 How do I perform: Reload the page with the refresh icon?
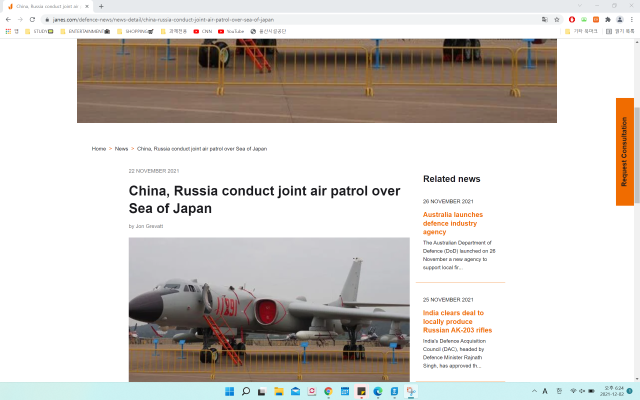33,19
